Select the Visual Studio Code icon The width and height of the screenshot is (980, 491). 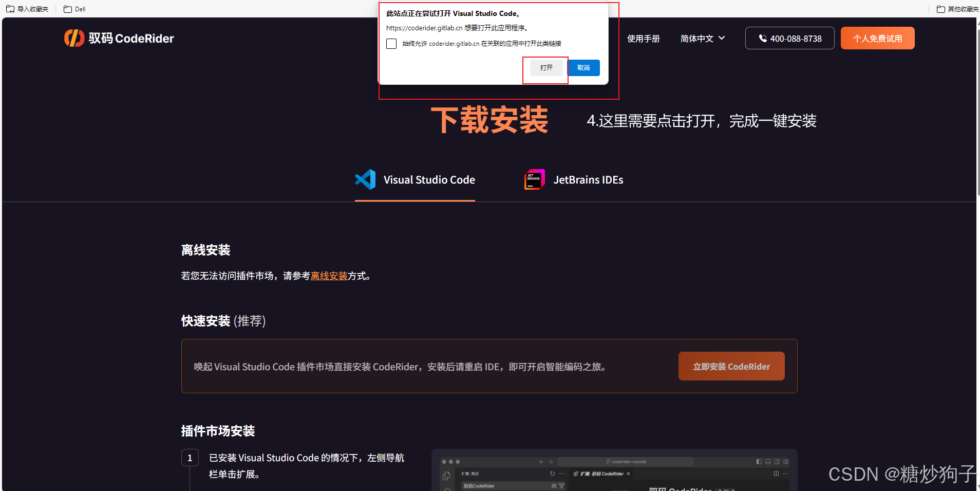tap(365, 179)
